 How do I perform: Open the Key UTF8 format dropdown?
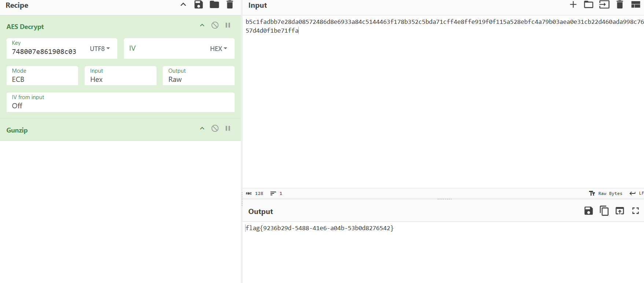100,48
